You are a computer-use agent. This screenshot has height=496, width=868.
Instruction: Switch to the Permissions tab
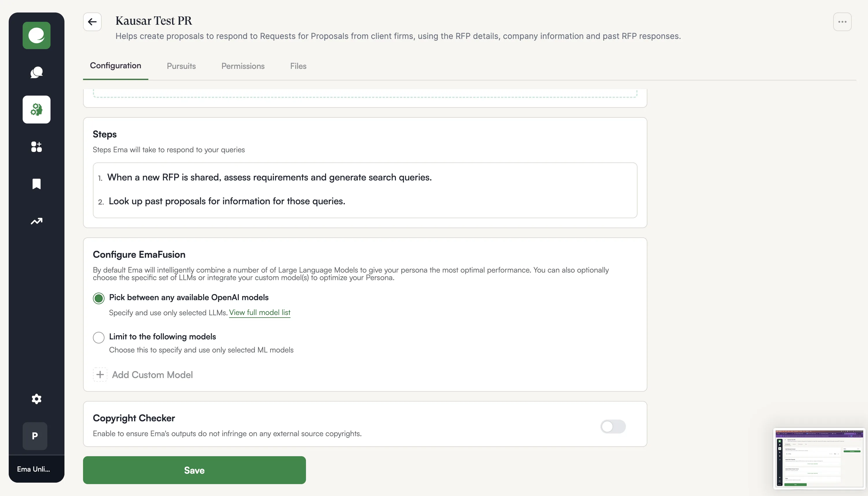(x=243, y=66)
